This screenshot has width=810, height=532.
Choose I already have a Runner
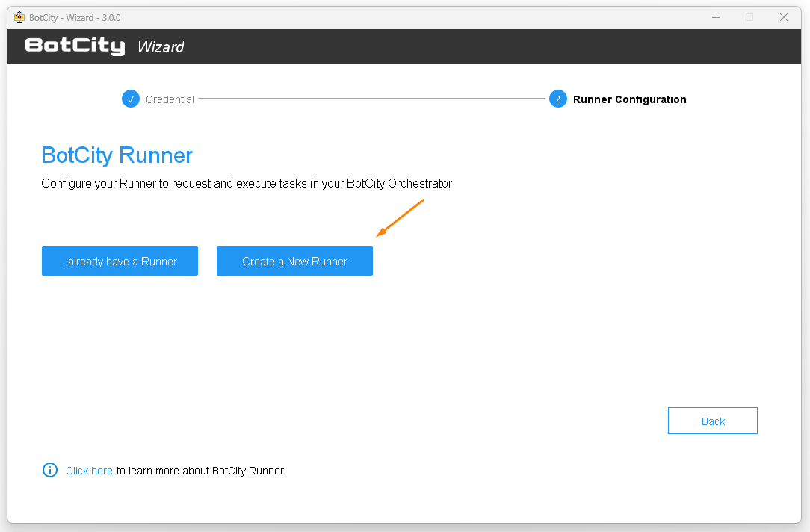(x=120, y=262)
